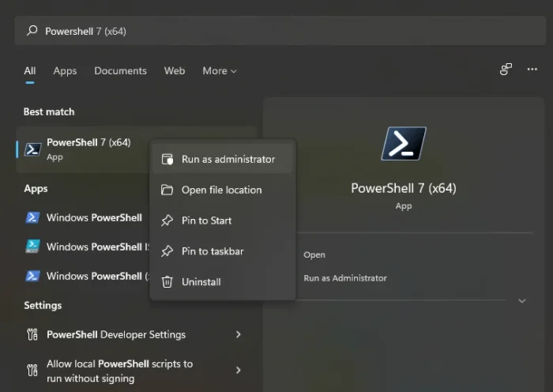Viewport: 553px width, 392px height.
Task: Click the shield icon beside Run as administrator
Action: (167, 159)
